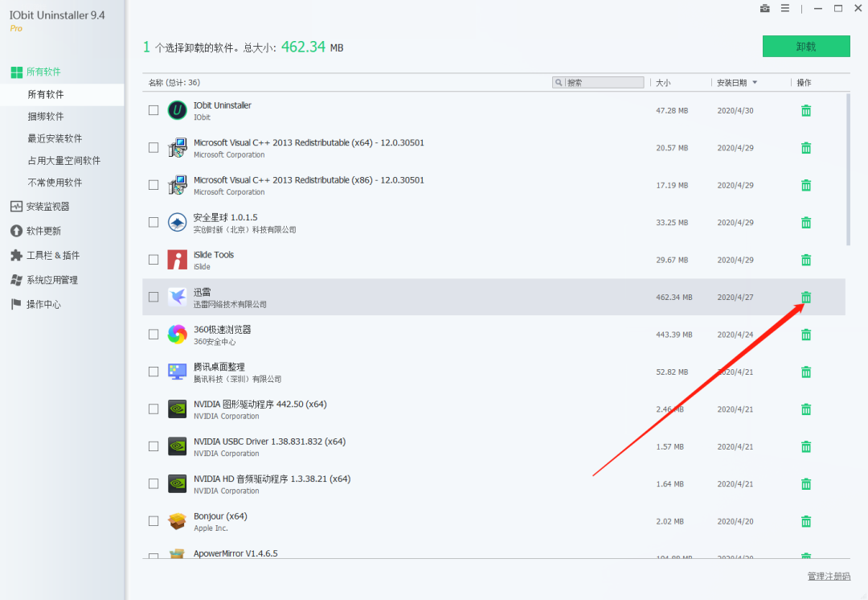The image size is (868, 600).
Task: Click the 462.34 MB size of 迅雷
Action: click(674, 298)
